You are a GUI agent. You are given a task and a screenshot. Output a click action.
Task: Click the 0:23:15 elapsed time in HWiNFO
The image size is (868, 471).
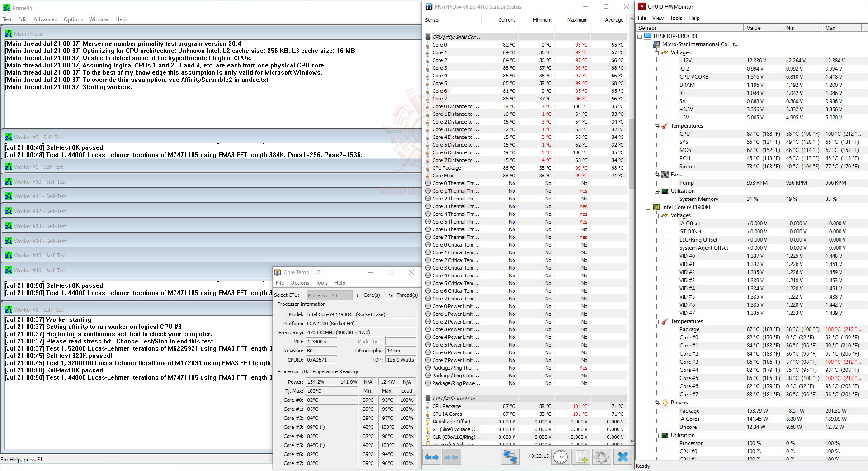(540, 456)
